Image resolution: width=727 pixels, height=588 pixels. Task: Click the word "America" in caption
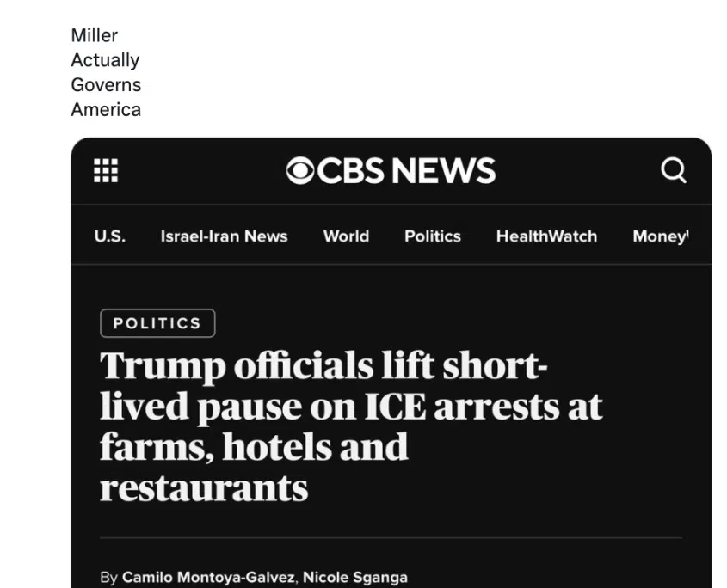[106, 110]
